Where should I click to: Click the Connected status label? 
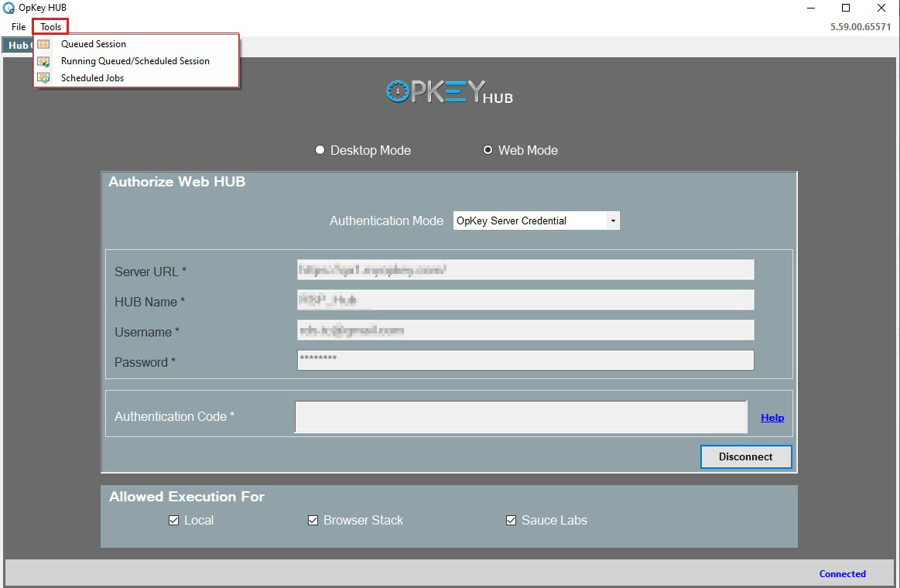click(842, 574)
